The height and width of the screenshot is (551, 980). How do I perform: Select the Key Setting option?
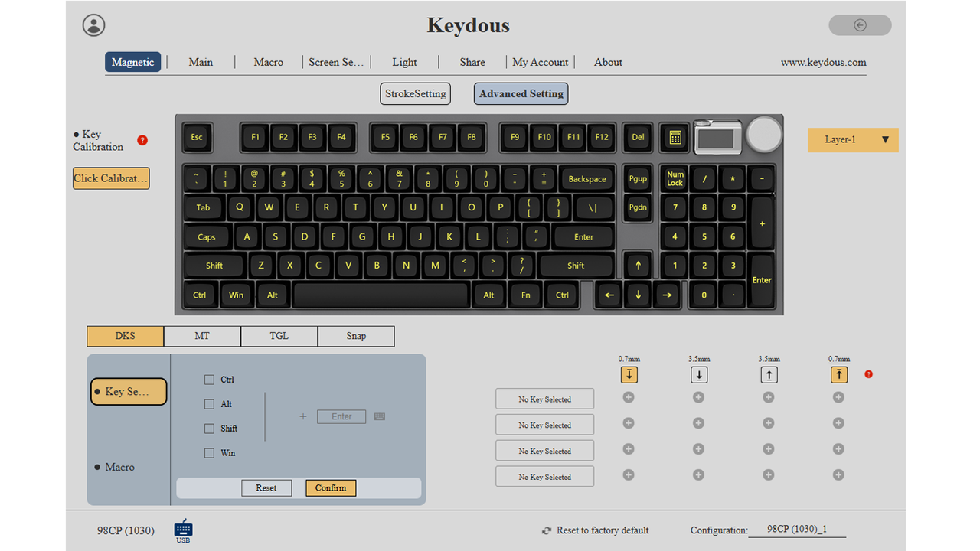(x=129, y=391)
